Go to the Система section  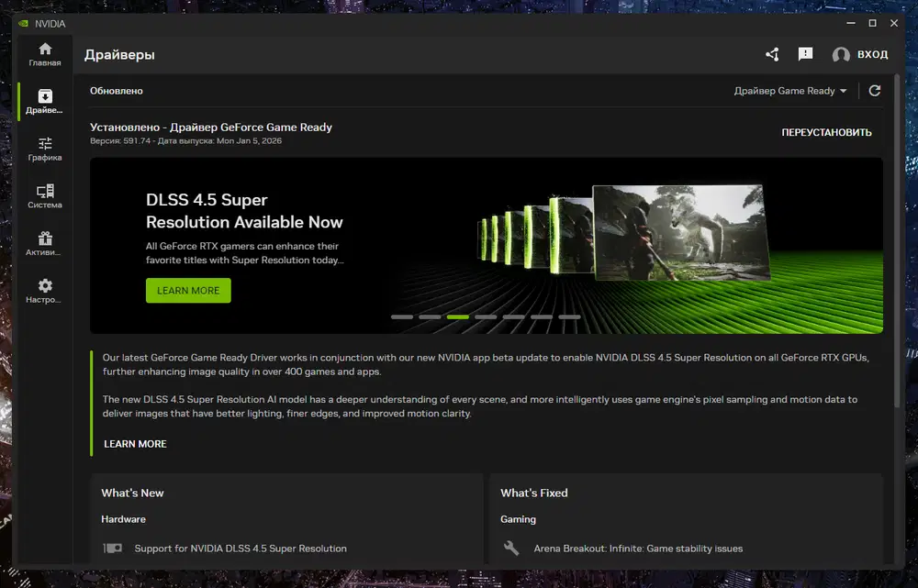point(45,196)
